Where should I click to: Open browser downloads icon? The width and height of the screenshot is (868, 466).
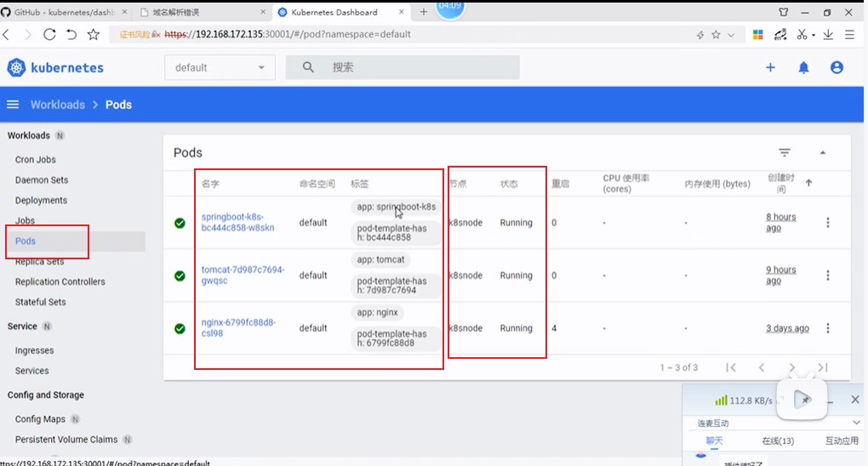(x=828, y=34)
